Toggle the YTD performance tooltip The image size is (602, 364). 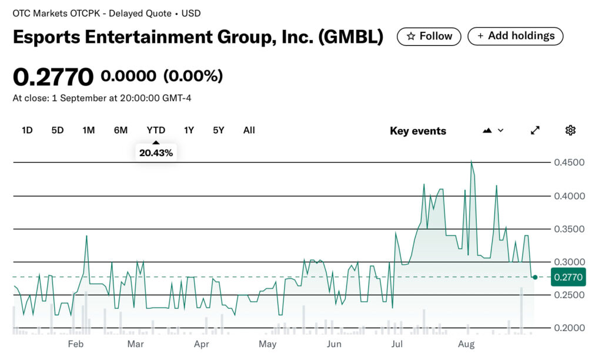tap(156, 152)
